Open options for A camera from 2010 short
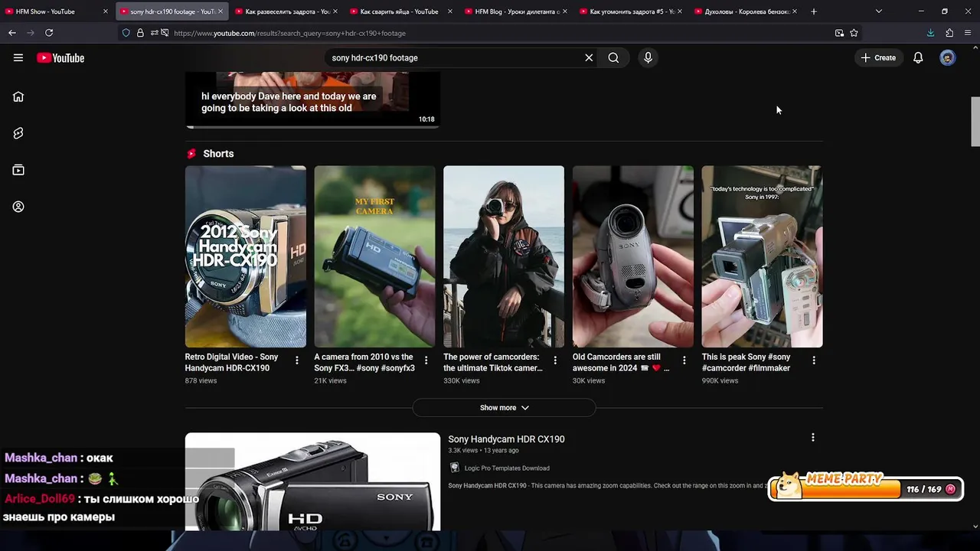Viewport: 980px width, 551px height. tap(426, 360)
